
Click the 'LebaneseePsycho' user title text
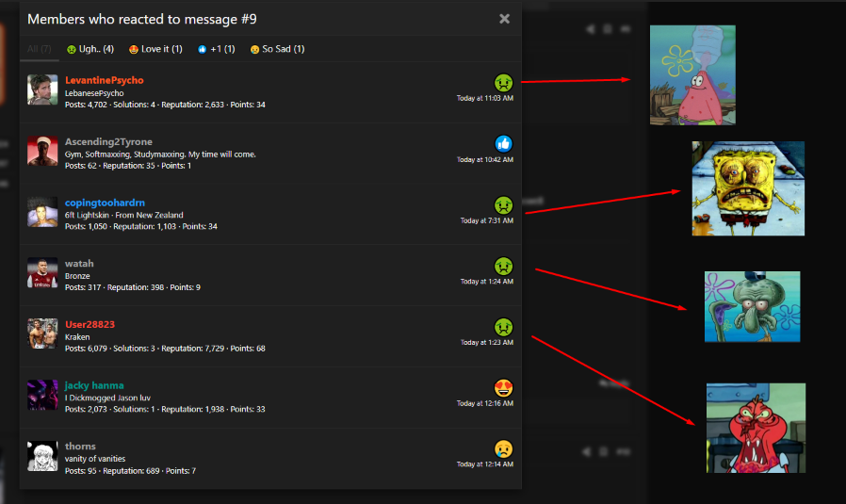pos(94,93)
